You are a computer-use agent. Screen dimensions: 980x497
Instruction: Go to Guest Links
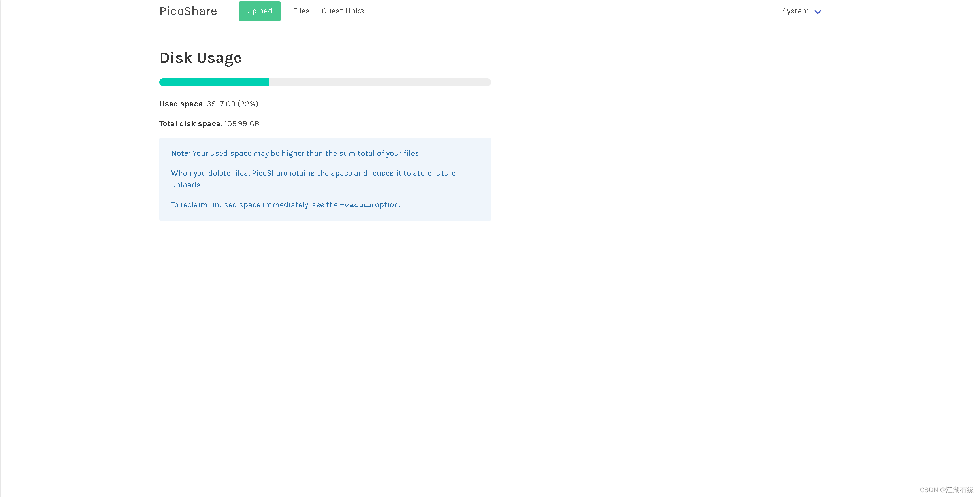click(343, 11)
